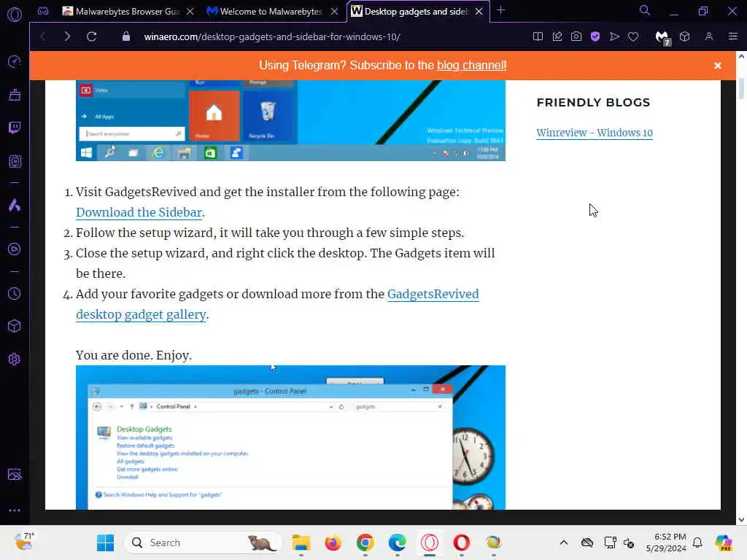Click the winaero.com address bar URL
Image resolution: width=747 pixels, height=560 pixels.
coord(272,36)
